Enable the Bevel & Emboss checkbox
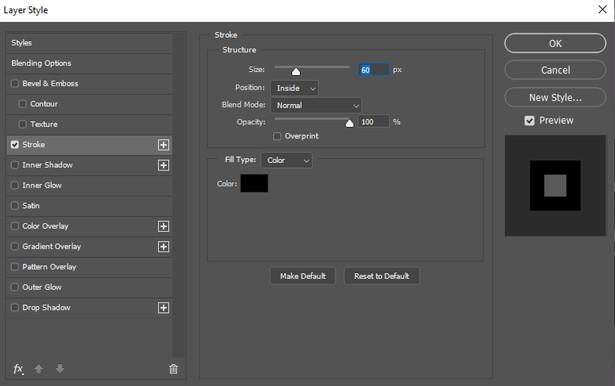The width and height of the screenshot is (615, 386). tap(15, 83)
